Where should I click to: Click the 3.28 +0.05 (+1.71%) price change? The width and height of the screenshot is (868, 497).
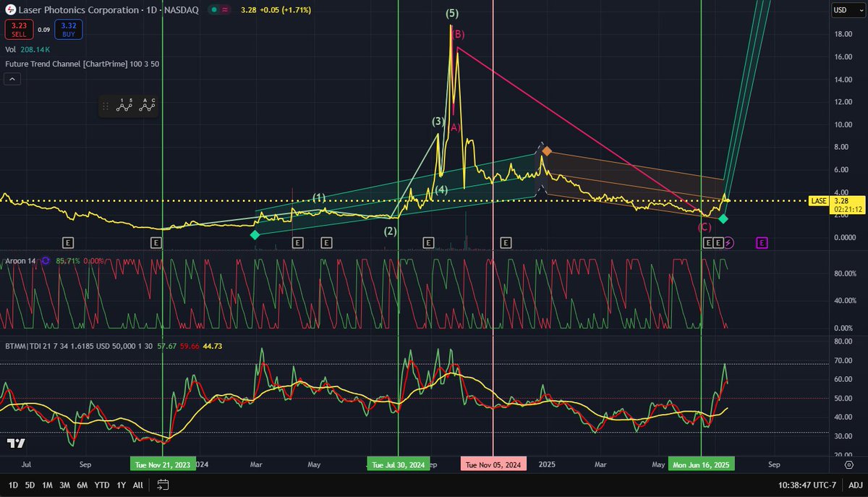tap(275, 10)
